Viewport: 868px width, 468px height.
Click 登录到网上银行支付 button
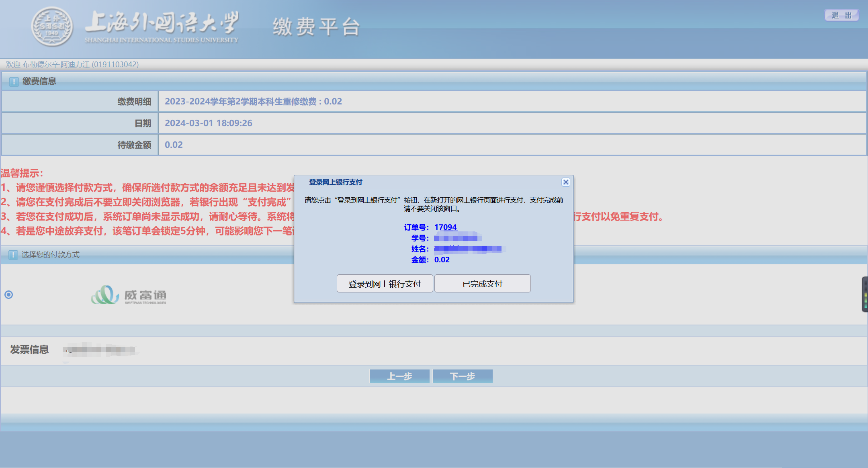(x=385, y=284)
